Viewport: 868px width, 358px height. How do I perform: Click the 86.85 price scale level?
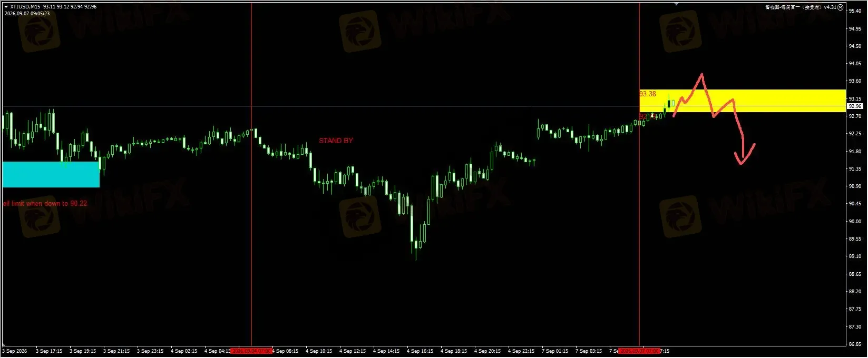click(855, 344)
